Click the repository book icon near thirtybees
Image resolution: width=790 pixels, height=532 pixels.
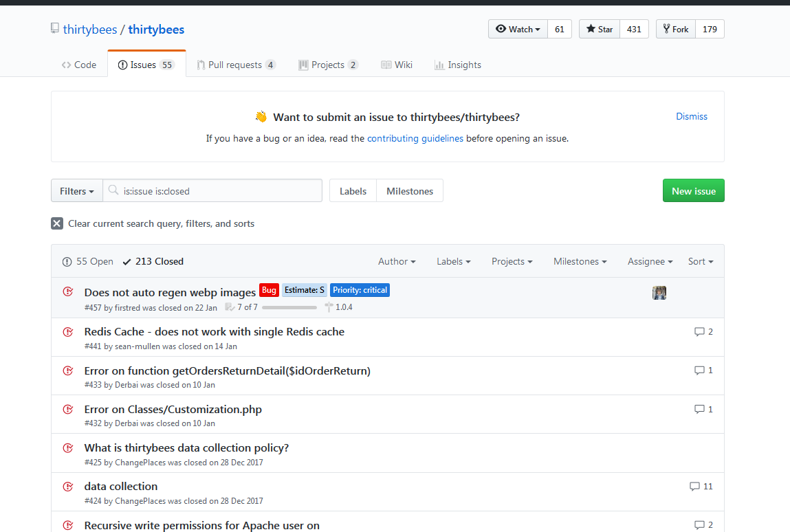point(55,29)
